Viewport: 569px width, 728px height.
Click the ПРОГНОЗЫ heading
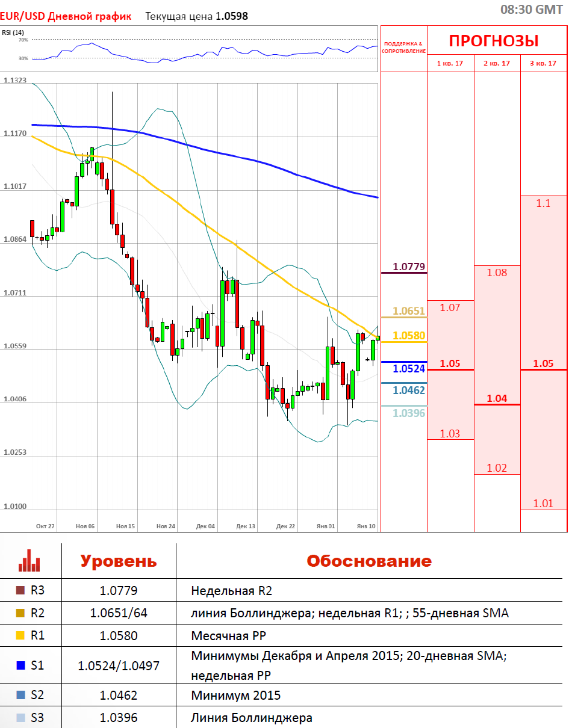pos(494,41)
